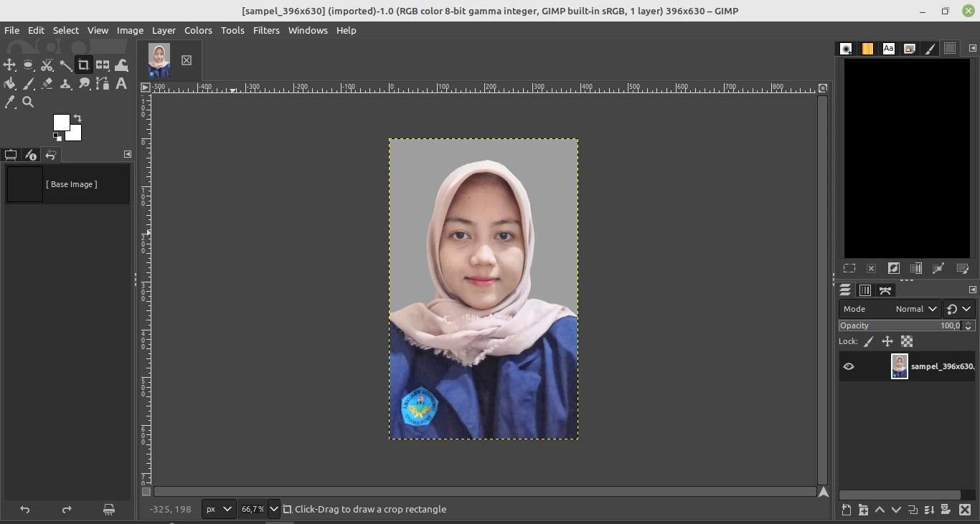
Task: Select the Warp Transform tool
Action: (121, 65)
